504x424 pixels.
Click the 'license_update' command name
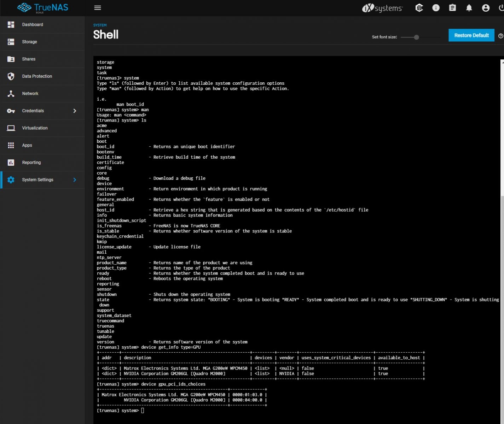pos(114,247)
